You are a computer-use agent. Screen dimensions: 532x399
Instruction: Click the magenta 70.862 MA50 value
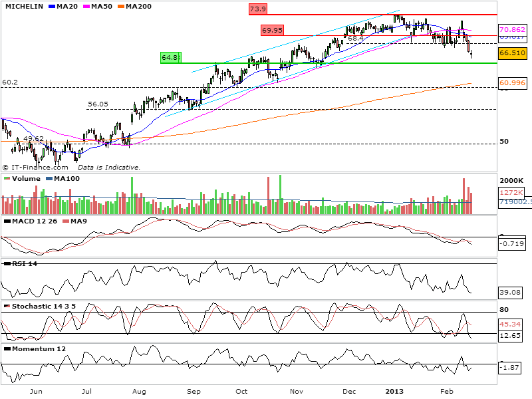coord(512,29)
